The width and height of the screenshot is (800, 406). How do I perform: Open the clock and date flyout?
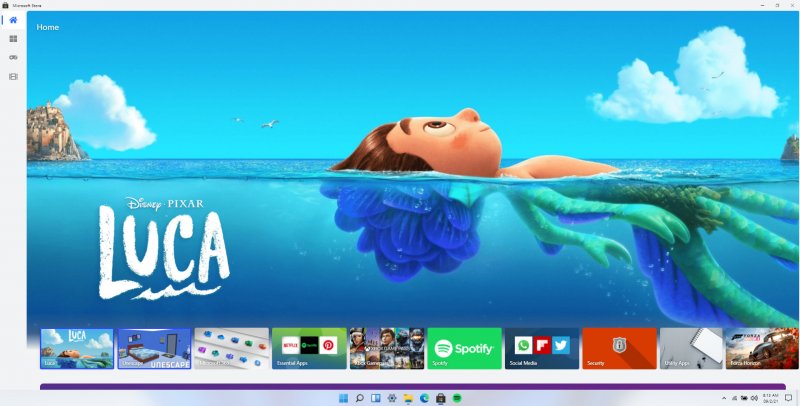(770, 398)
